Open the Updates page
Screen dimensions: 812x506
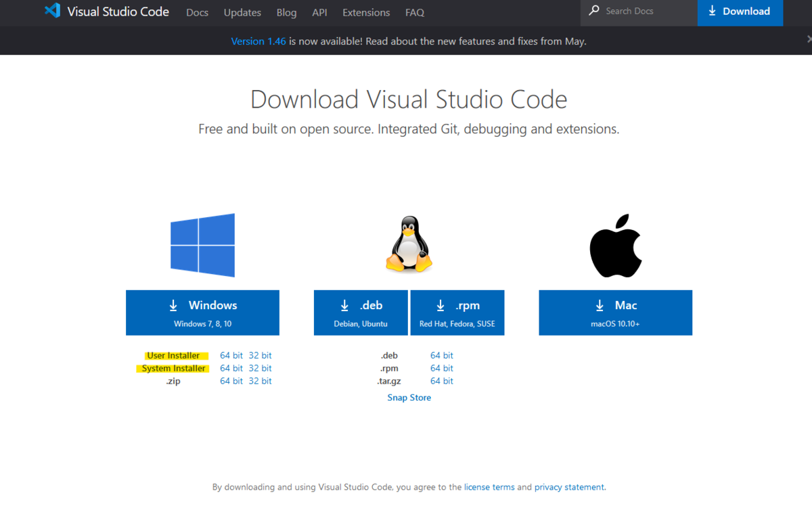coord(242,12)
